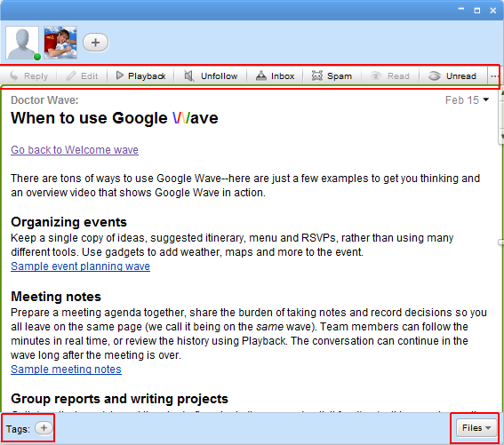This screenshot has width=504, height=445.
Task: Start Playback of the wave
Action: coord(140,76)
